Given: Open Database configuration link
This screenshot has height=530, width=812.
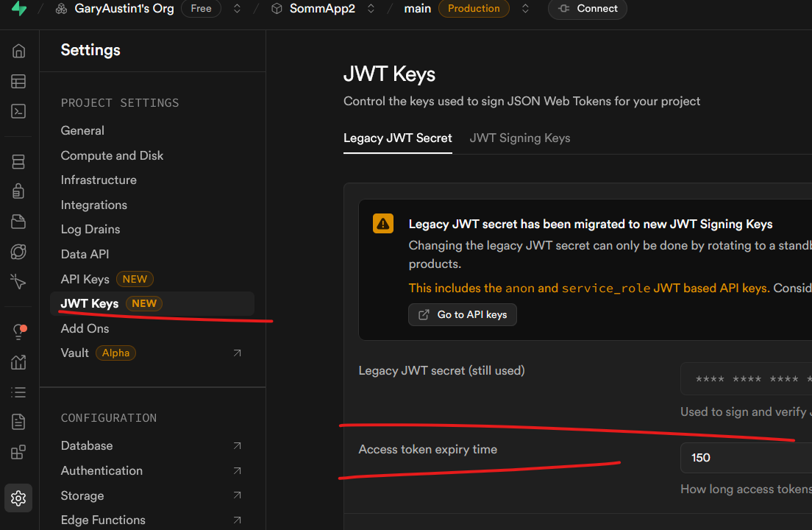Looking at the screenshot, I should coord(87,445).
